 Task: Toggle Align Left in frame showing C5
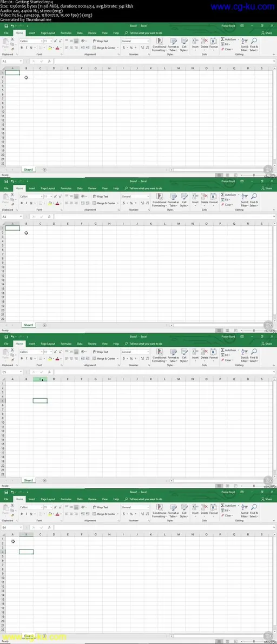click(x=66, y=359)
